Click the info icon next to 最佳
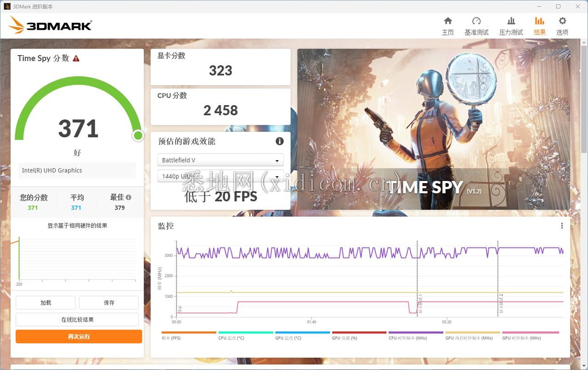The image size is (588, 370). click(129, 197)
